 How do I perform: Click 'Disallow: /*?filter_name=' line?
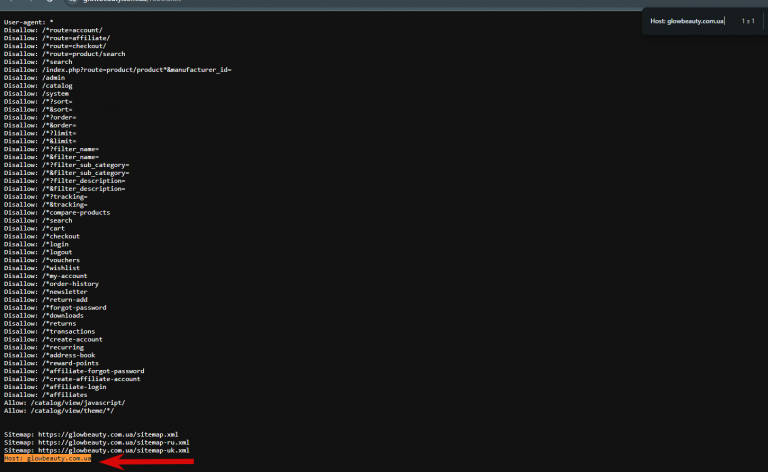pos(51,149)
